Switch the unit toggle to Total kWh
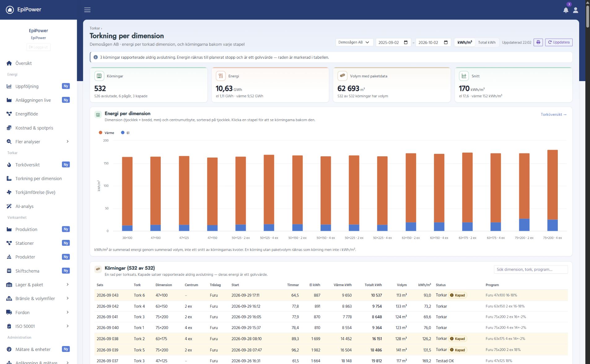590x364 pixels. 487,42
